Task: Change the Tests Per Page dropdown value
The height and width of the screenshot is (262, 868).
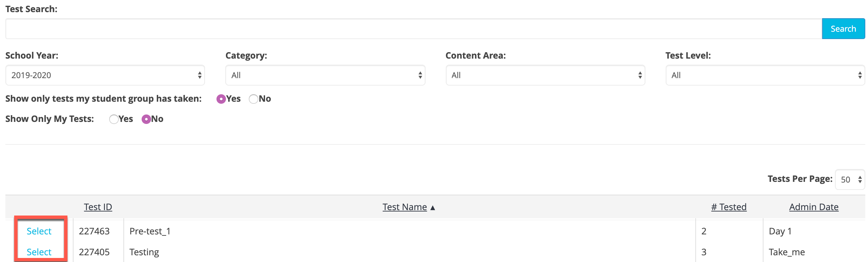Action: coord(850,179)
